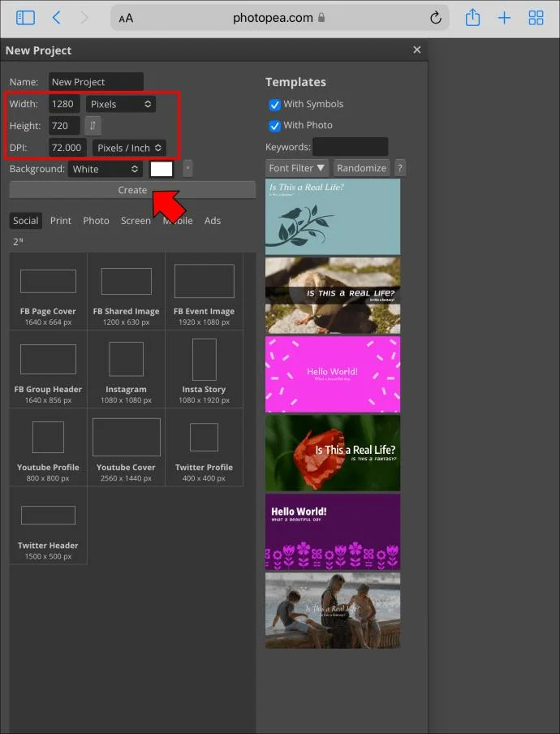The width and height of the screenshot is (560, 734).
Task: Select the Youtube Cover preset
Action: click(x=126, y=447)
